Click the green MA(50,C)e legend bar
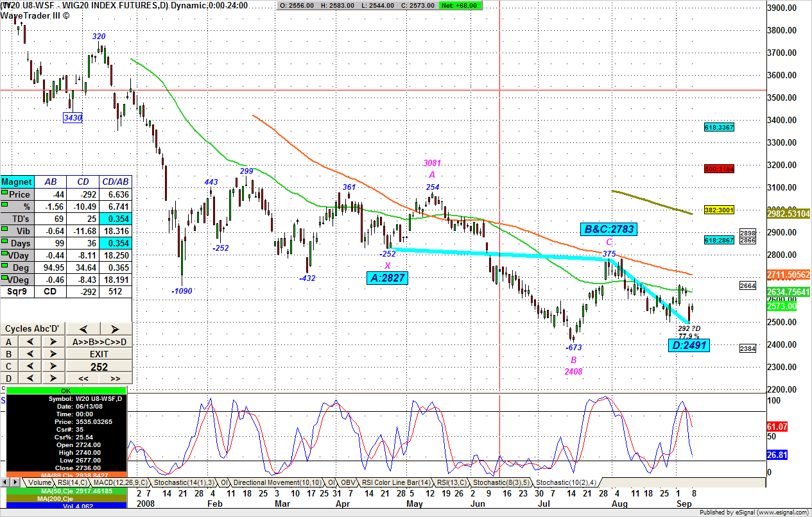 [66, 491]
